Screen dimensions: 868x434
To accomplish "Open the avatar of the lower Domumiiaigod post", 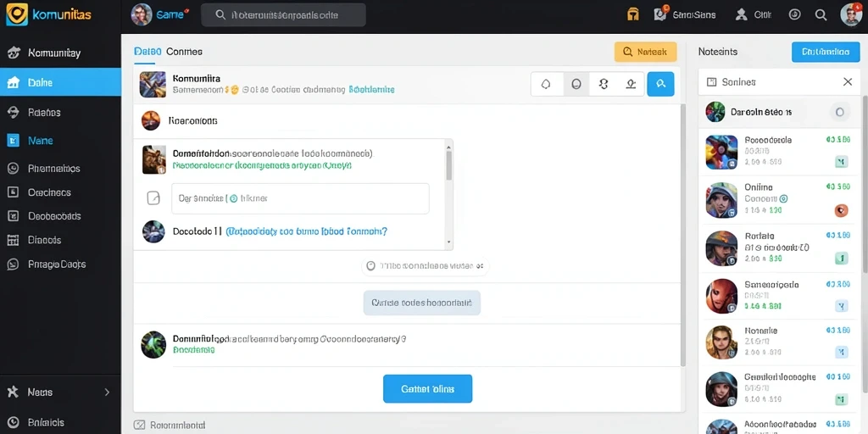I will pyautogui.click(x=153, y=344).
